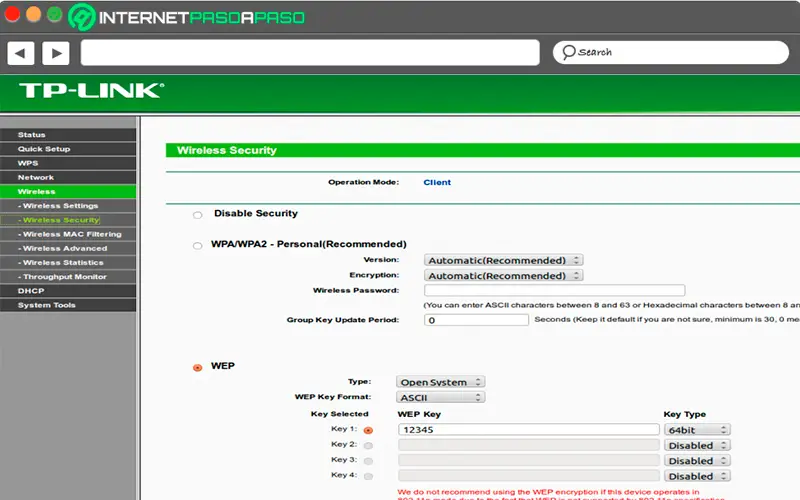
Task: Click the TP-LINK logo
Action: click(92, 91)
